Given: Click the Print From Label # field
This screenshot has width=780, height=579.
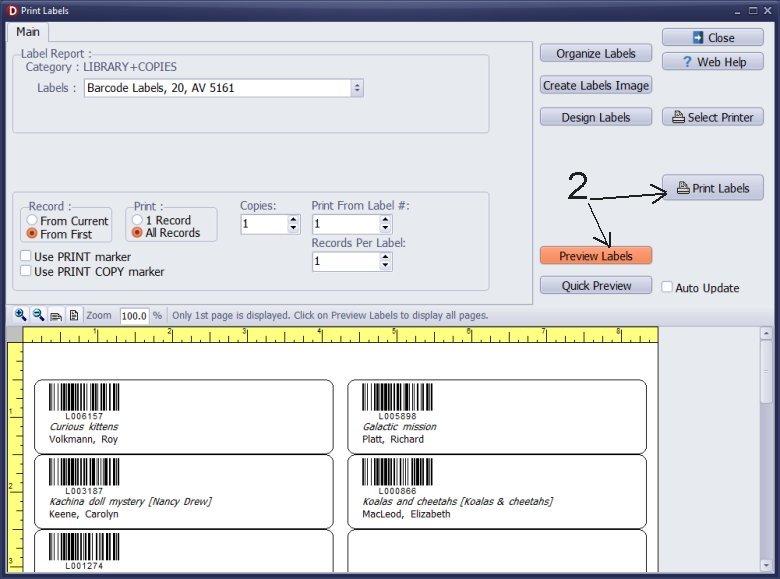Looking at the screenshot, I should (347, 224).
